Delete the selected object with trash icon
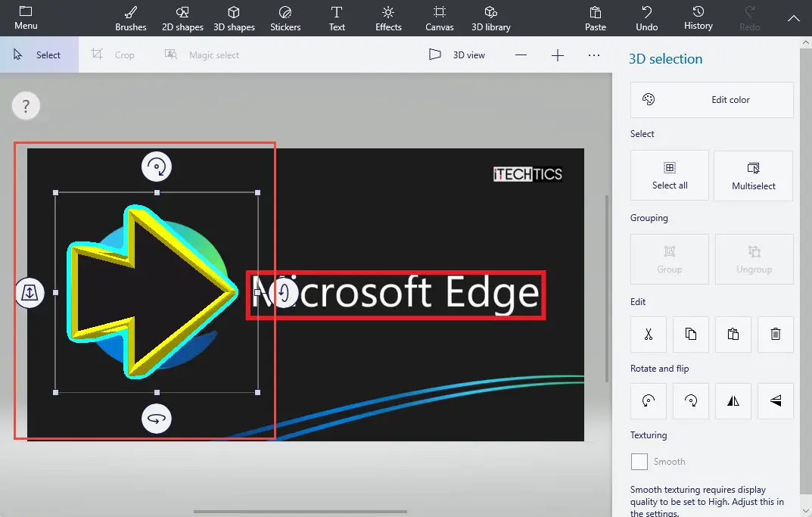 [775, 334]
